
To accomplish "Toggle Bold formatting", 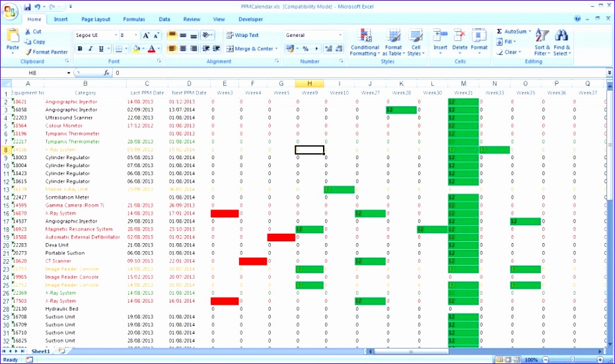I will (80, 49).
